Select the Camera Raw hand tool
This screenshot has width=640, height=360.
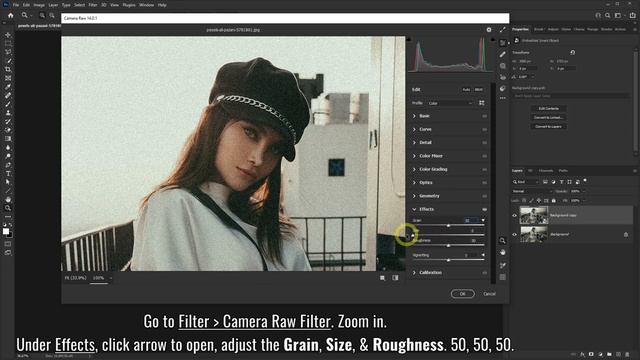pyautogui.click(x=502, y=253)
